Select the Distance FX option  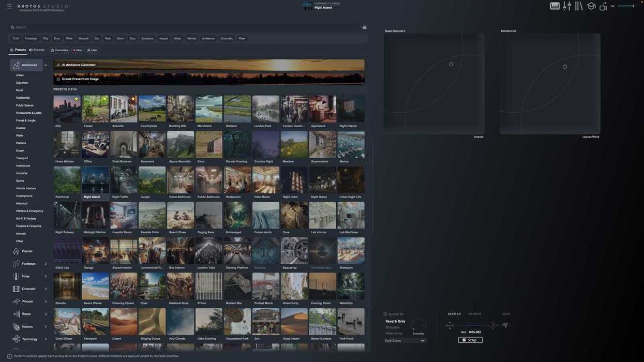point(393,327)
